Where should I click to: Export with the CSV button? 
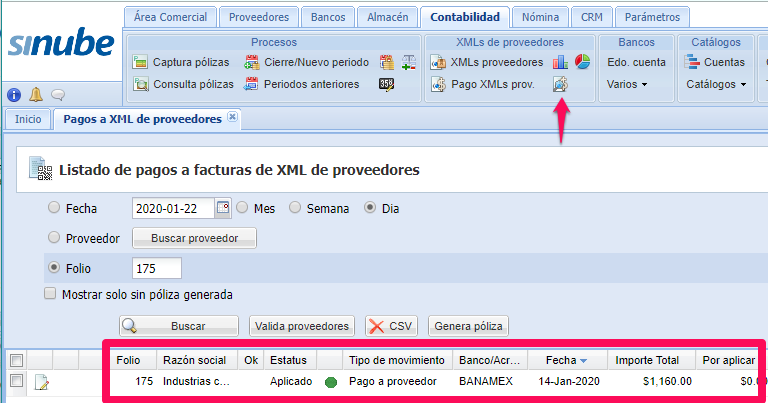(391, 326)
